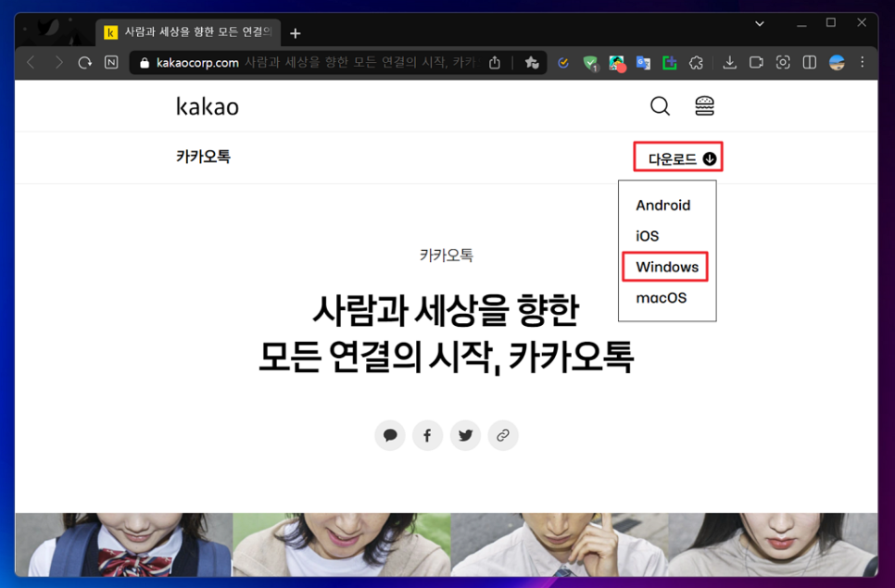Open the tab search chevron

[x=760, y=23]
